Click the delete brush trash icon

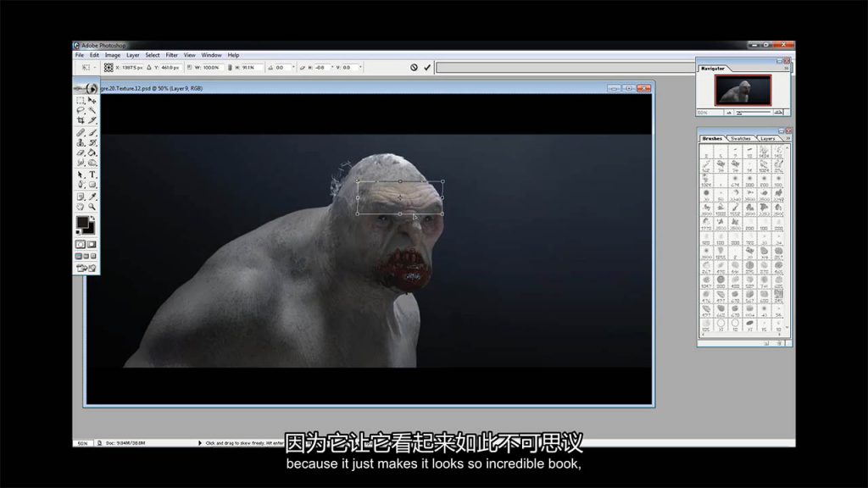point(780,344)
